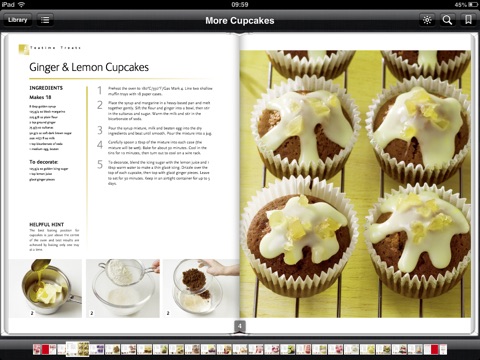Tap the Wi-Fi status icon
Screen dimensions: 480x360
22,4
